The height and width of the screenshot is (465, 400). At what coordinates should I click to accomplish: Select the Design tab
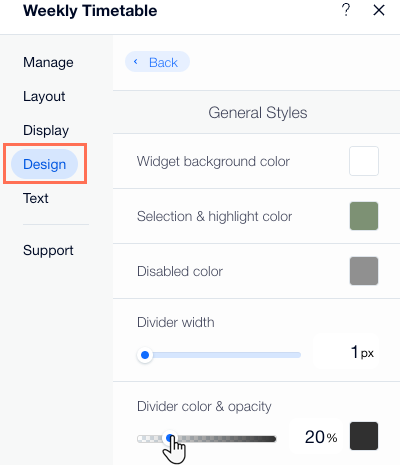tap(44, 164)
